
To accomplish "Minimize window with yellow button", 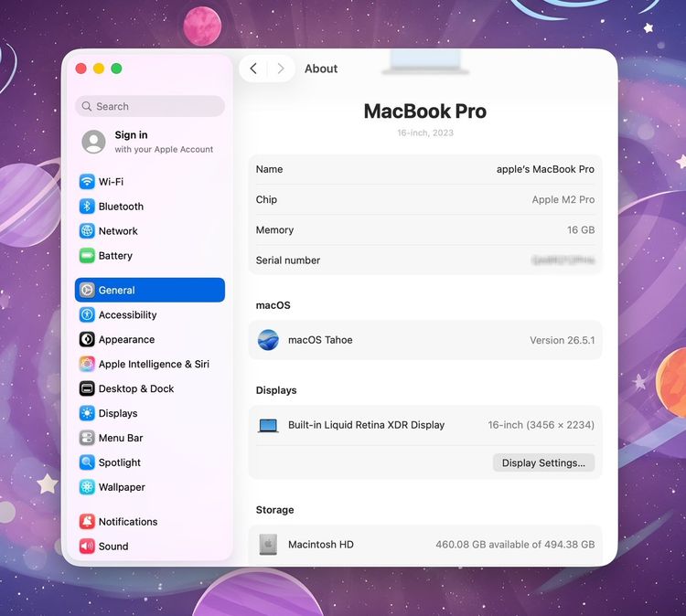I will point(99,69).
